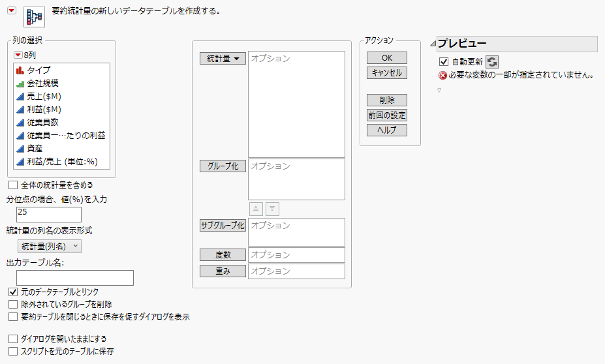Click the サブグループ化 options list box
This screenshot has height=364, width=605.
pyautogui.click(x=296, y=232)
